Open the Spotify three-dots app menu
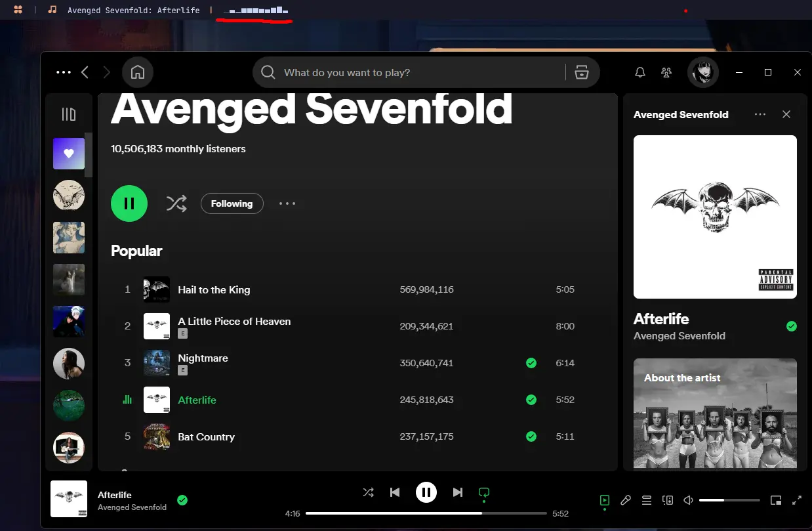Screen dimensions: 812x531 click(64, 72)
